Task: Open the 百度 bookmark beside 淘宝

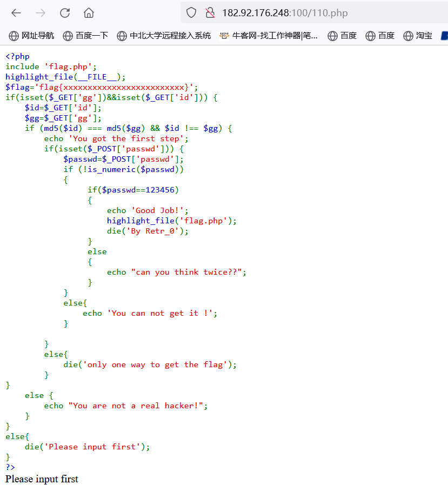Action: (x=380, y=36)
